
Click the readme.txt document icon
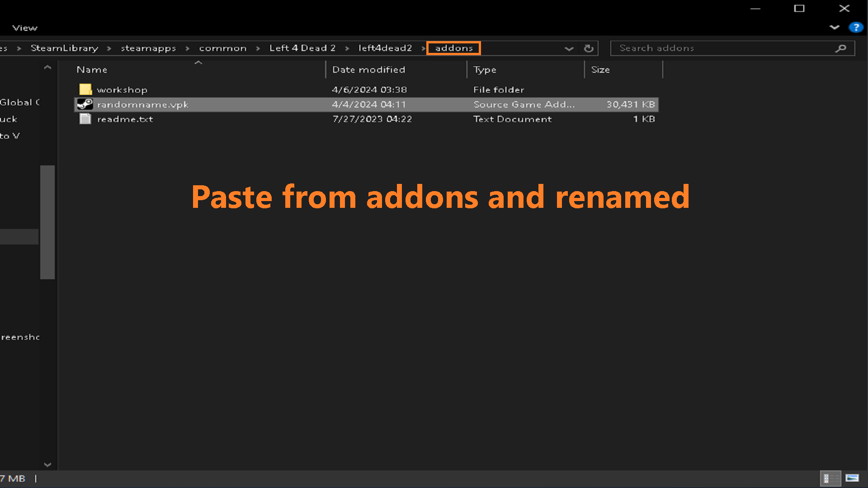point(85,119)
